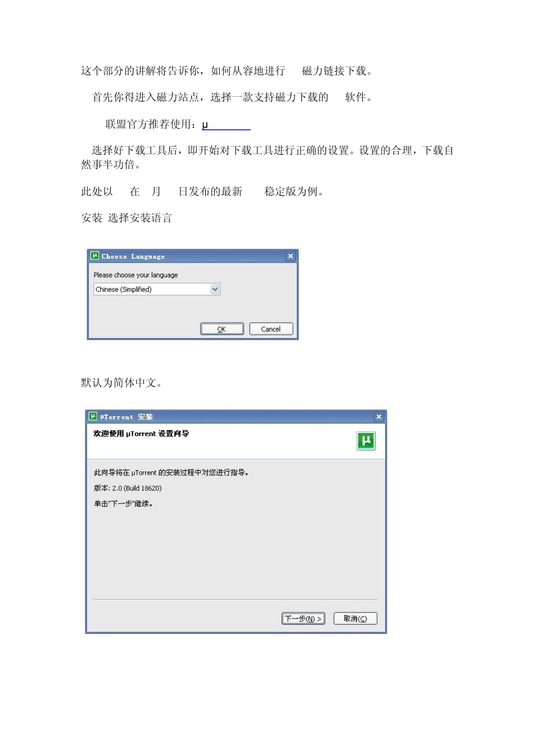Close the Choose Language dialog
The width and height of the screenshot is (534, 756).
point(291,256)
